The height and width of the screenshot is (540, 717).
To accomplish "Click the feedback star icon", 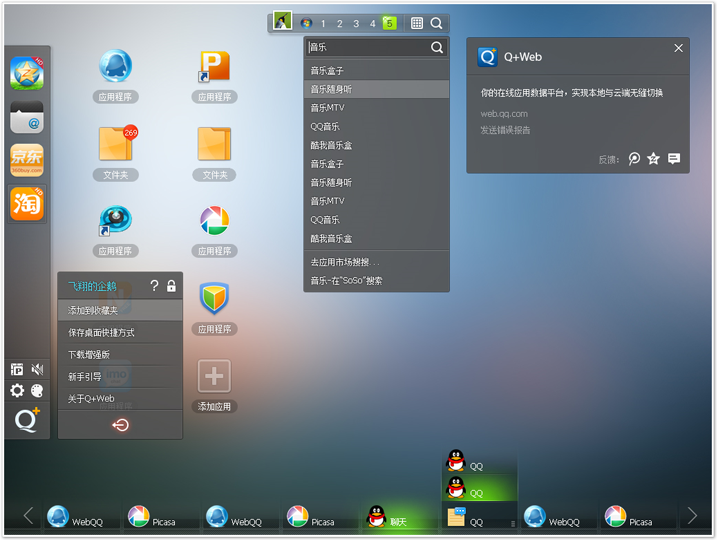I will (653, 159).
